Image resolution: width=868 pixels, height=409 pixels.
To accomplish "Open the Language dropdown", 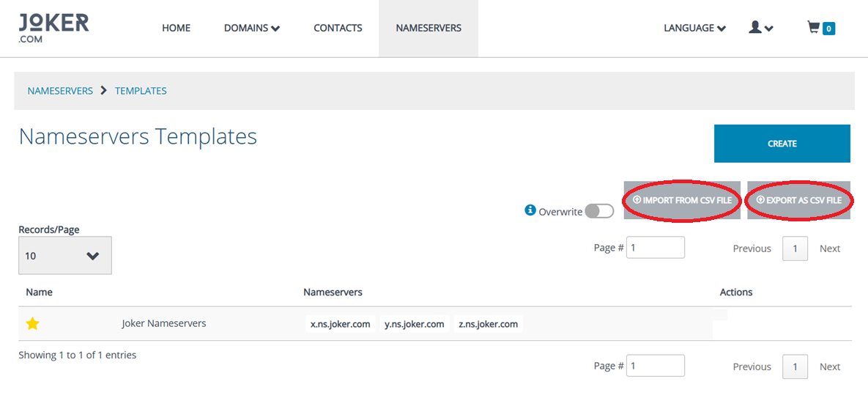I will [x=694, y=29].
